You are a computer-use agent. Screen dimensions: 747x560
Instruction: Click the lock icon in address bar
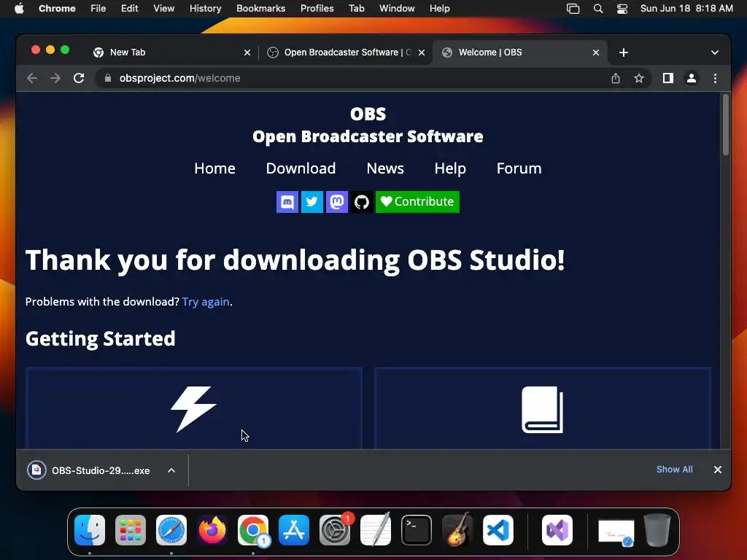point(108,78)
